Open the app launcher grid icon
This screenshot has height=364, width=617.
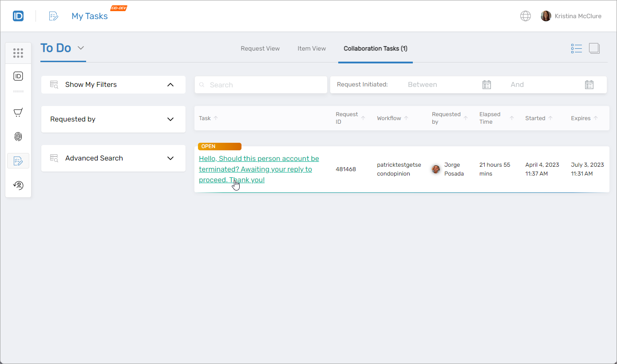(x=18, y=53)
